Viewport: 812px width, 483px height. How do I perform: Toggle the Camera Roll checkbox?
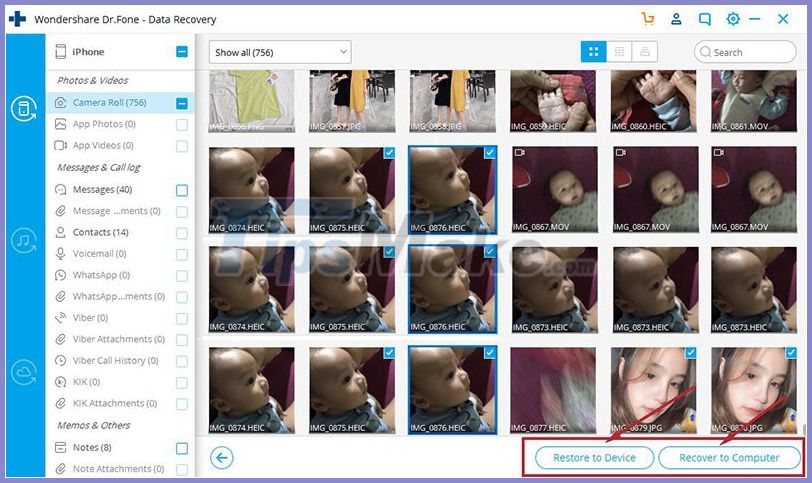pyautogui.click(x=182, y=103)
